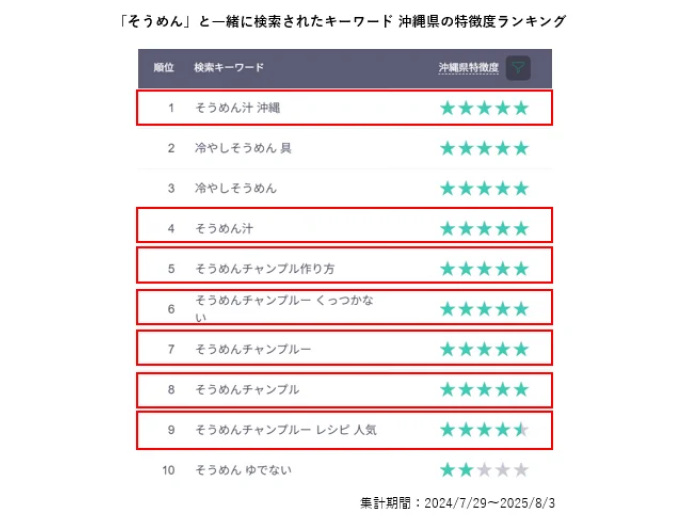Select そうめんチャンプル作り方 keyword
Viewport: 693px width, 520px height.
tap(265, 268)
